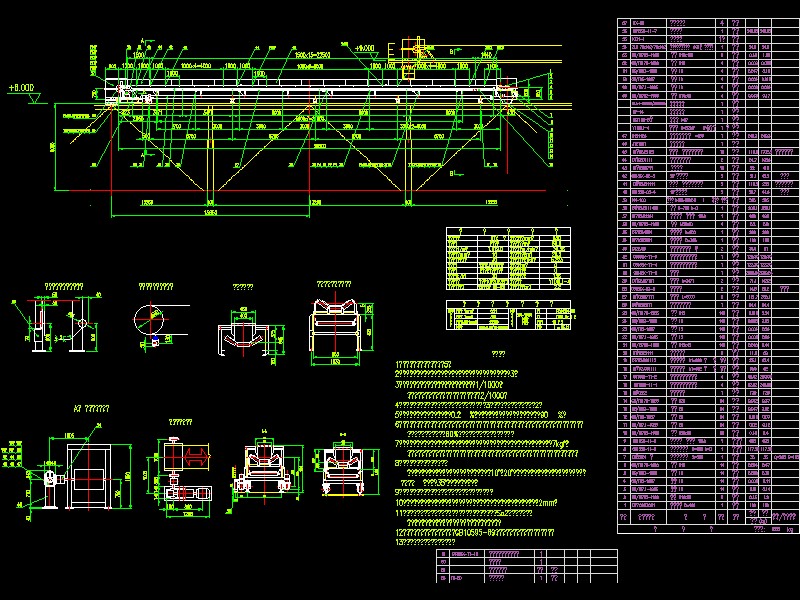
Task: Click the circular pulley detail with red crosshair
Action: [x=149, y=319]
